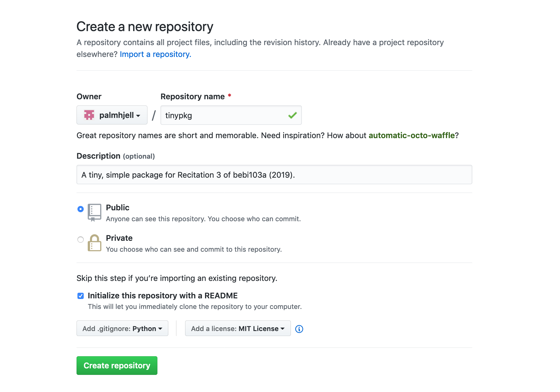The image size is (560, 392).
Task: Select the Public radio button
Action: coord(81,209)
